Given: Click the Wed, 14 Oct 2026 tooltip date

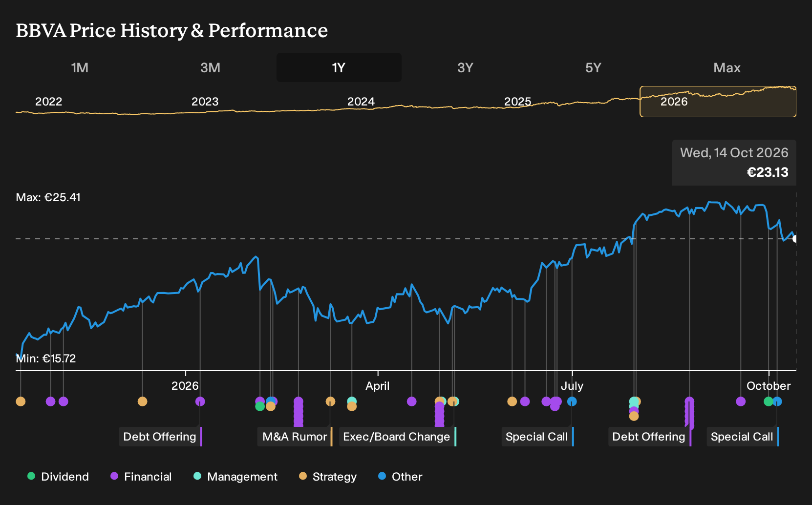Looking at the screenshot, I should (734, 153).
